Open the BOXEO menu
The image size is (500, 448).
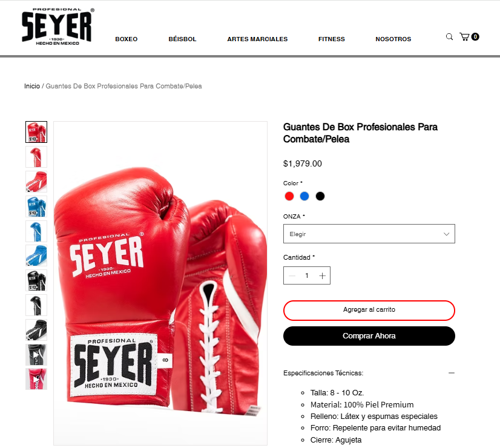click(x=127, y=39)
